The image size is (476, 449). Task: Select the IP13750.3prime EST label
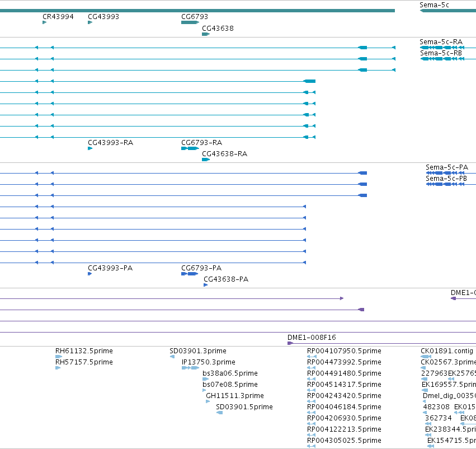(208, 362)
